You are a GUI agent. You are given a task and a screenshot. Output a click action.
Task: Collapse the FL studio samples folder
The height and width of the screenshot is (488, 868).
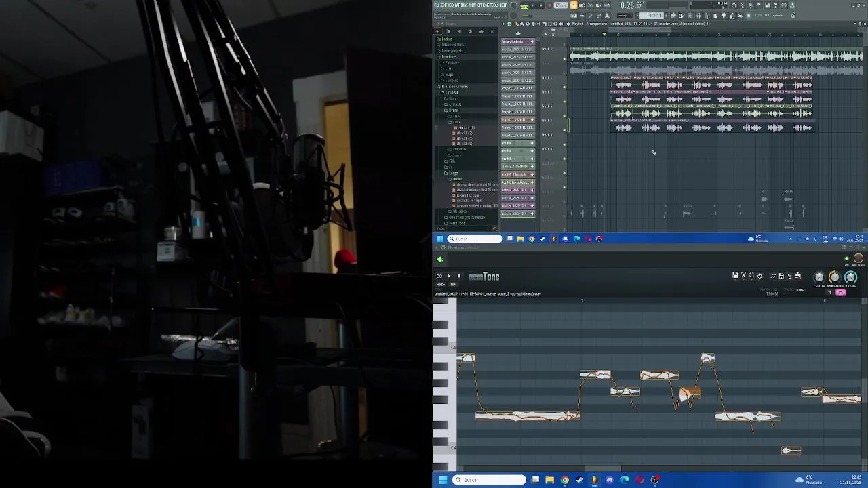pyautogui.click(x=453, y=87)
